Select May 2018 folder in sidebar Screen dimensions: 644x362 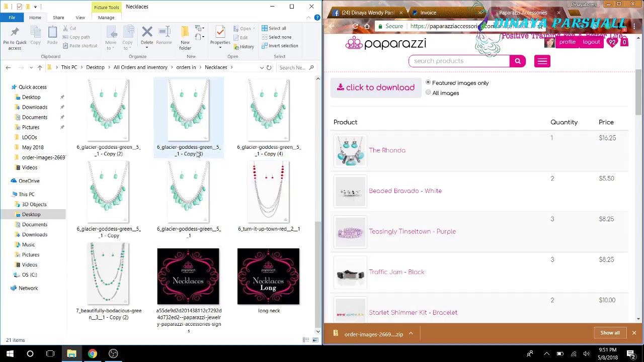click(x=33, y=147)
